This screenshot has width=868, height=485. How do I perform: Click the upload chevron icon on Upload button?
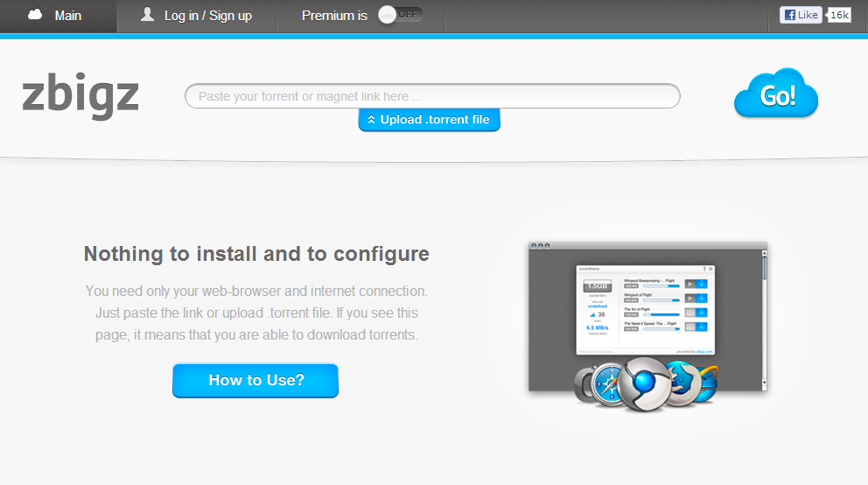click(x=372, y=120)
